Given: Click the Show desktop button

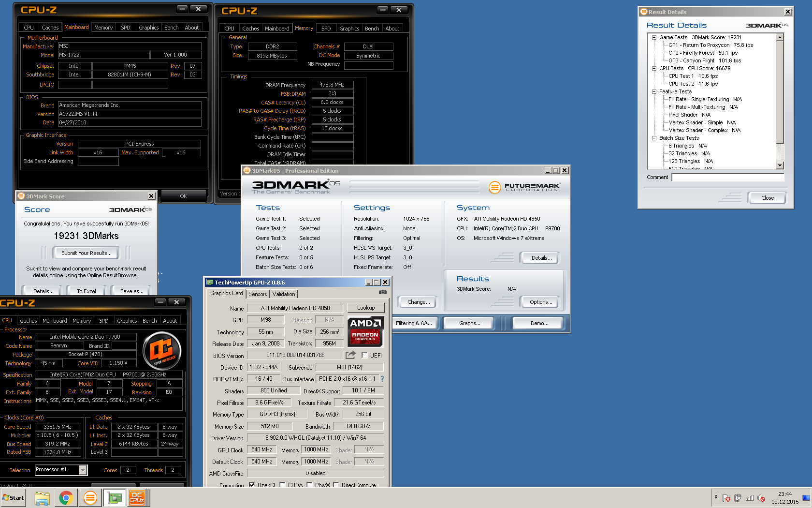Looking at the screenshot, I should pyautogui.click(x=806, y=498).
